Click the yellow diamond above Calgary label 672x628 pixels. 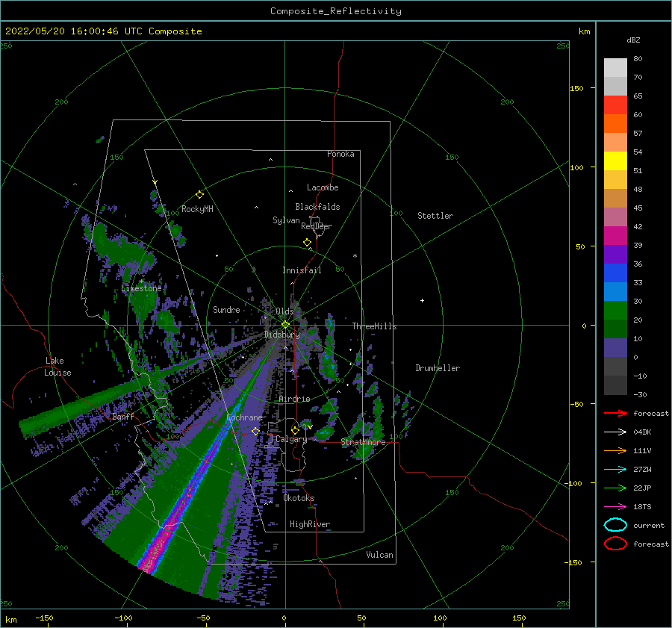coord(295,430)
